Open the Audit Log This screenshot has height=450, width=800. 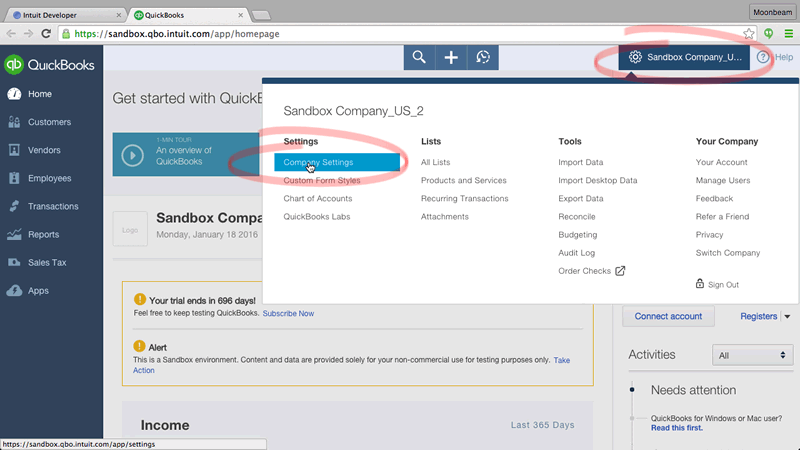[577, 253]
